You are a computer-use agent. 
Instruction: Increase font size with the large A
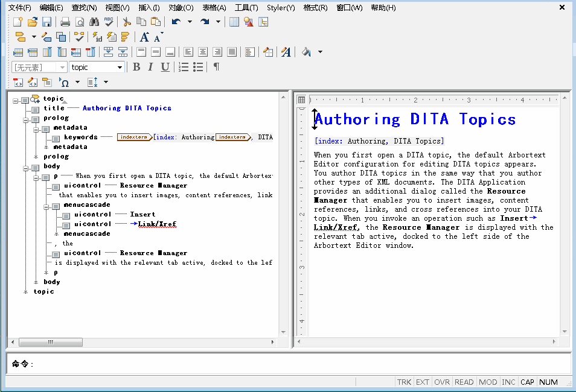coord(144,37)
